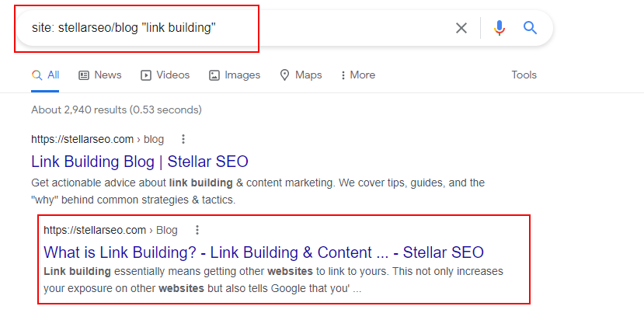Select the Maps tab

click(301, 75)
